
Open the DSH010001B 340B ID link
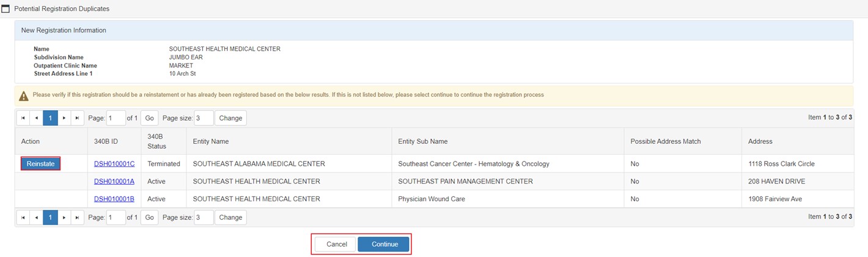click(114, 199)
